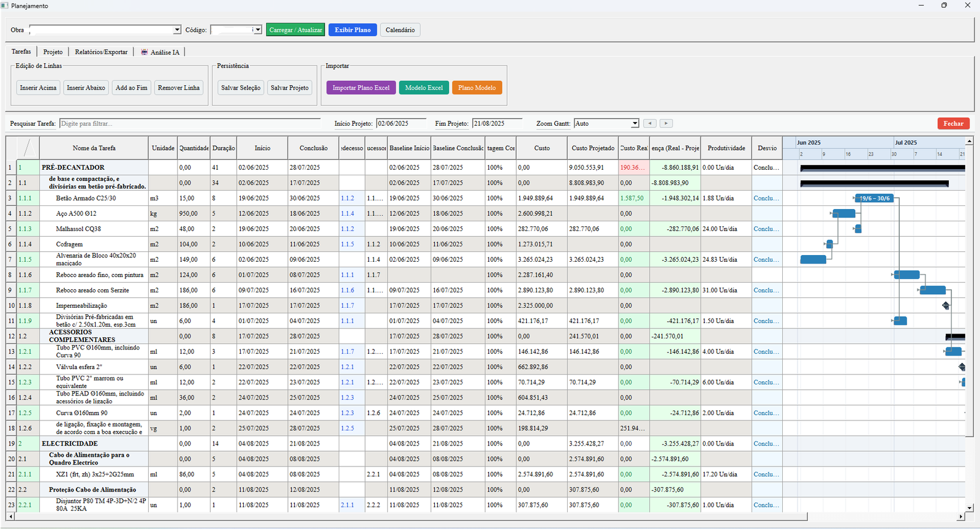This screenshot has width=980, height=529.
Task: Click the Custo Projetado column header
Action: click(x=593, y=148)
